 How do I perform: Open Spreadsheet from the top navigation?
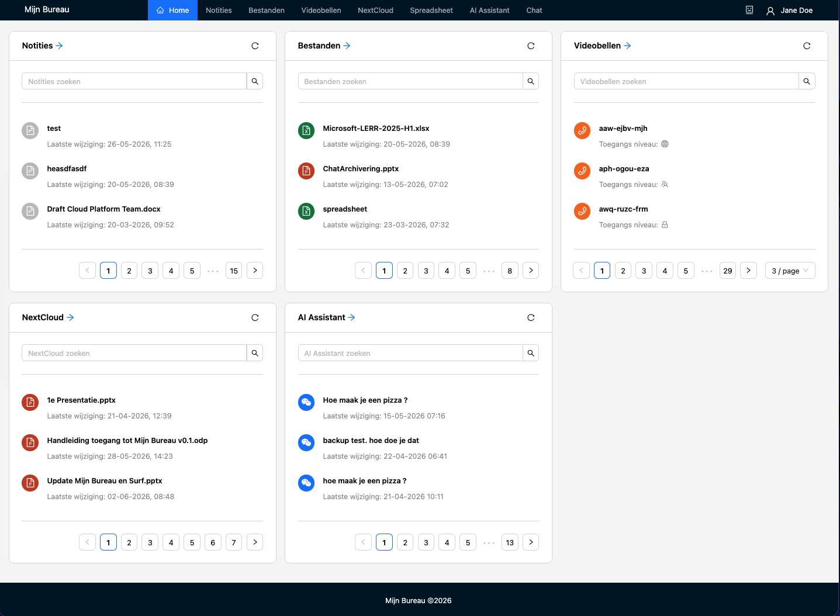pyautogui.click(x=431, y=10)
